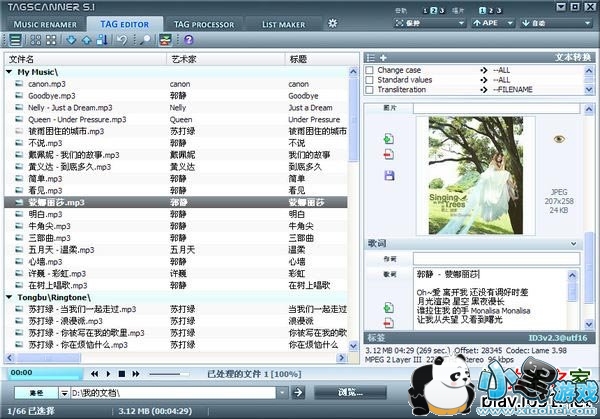Skip to next track button
The width and height of the screenshot is (600, 419).
tap(135, 373)
